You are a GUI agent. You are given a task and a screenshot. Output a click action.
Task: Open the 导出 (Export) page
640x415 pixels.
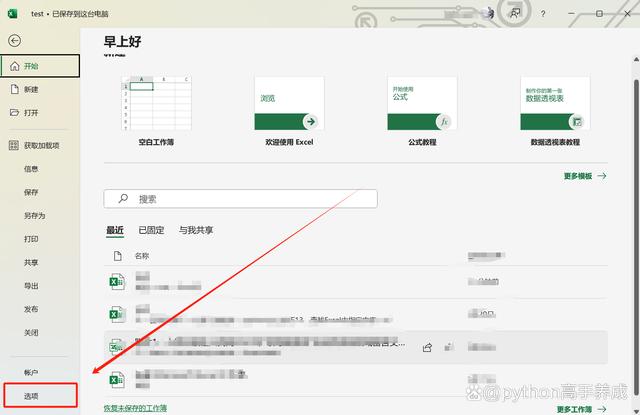[31, 286]
